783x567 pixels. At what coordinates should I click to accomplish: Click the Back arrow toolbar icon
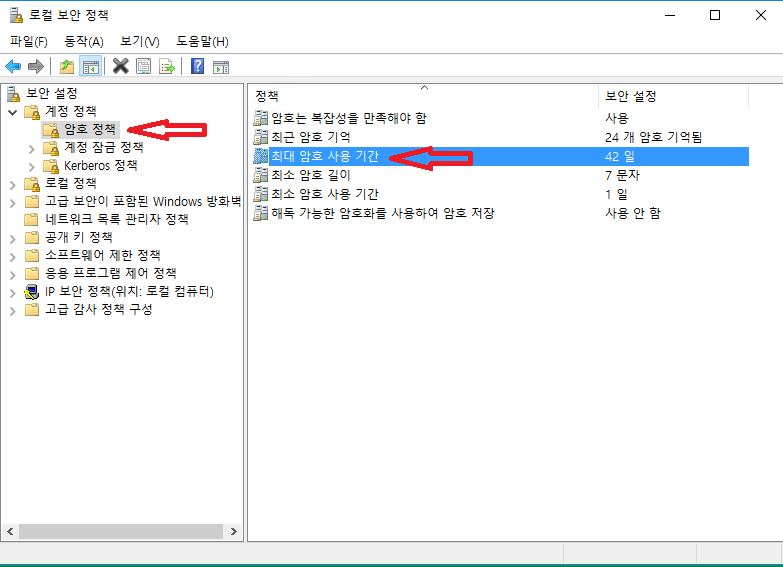13,67
